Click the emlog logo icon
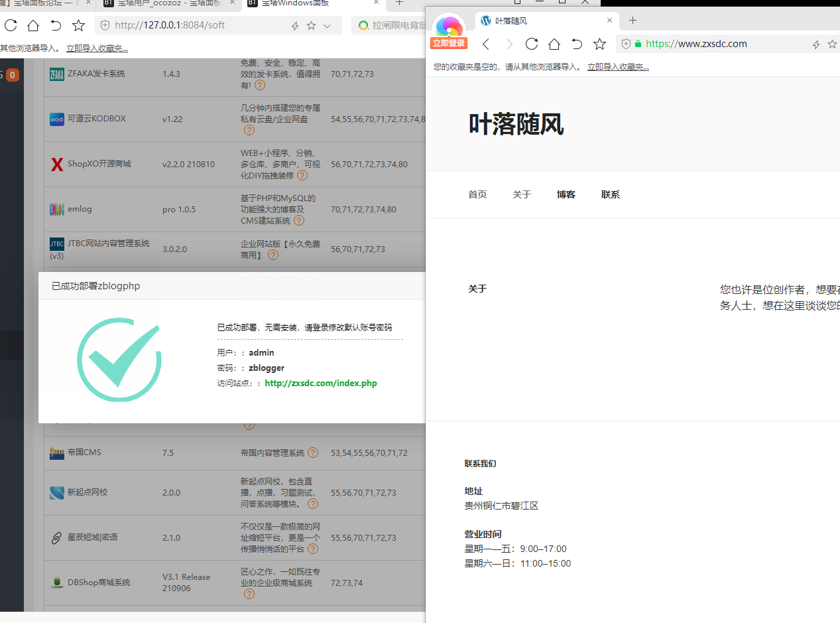 [x=57, y=209]
